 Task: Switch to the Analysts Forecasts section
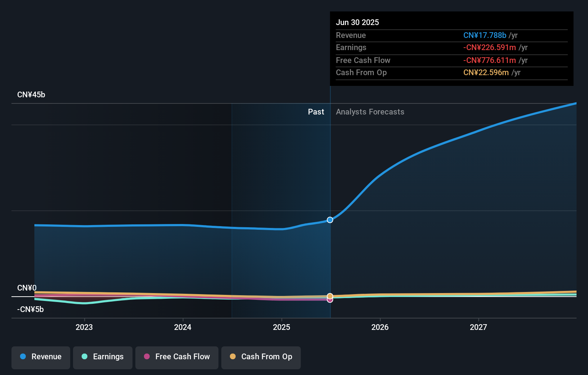(370, 112)
